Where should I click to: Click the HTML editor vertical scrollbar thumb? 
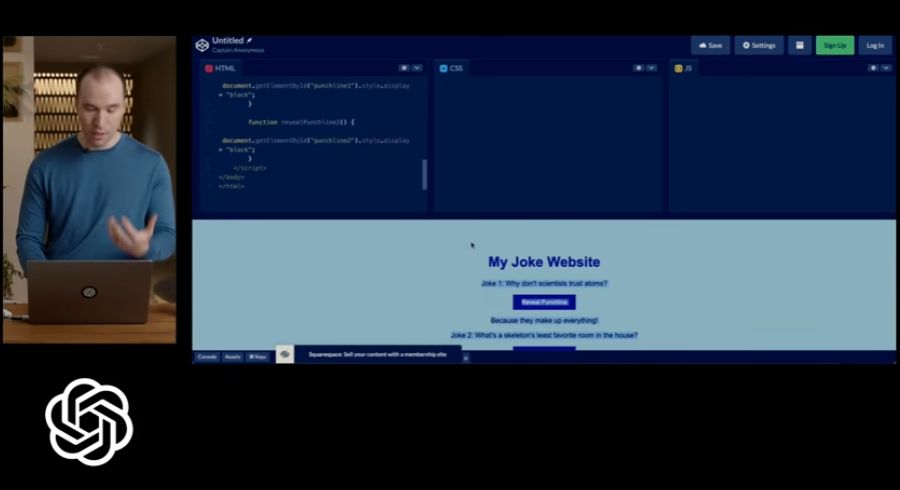point(425,174)
